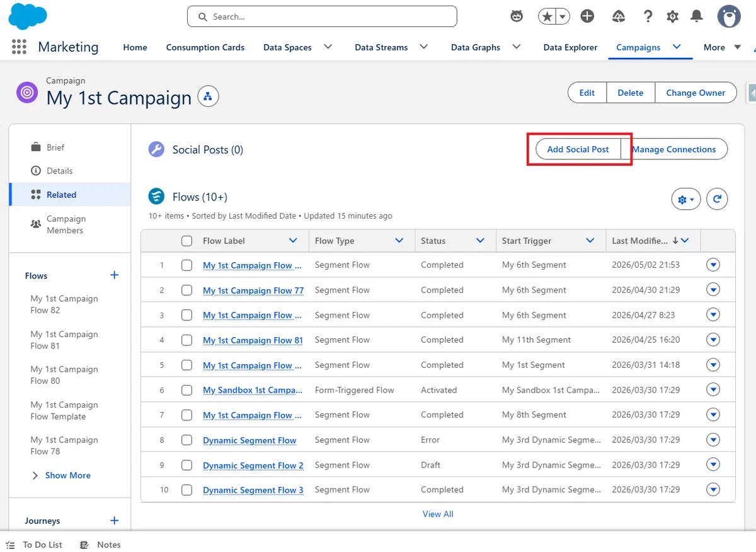Open the Start Trigger column menu
The height and width of the screenshot is (552, 756).
[590, 241]
